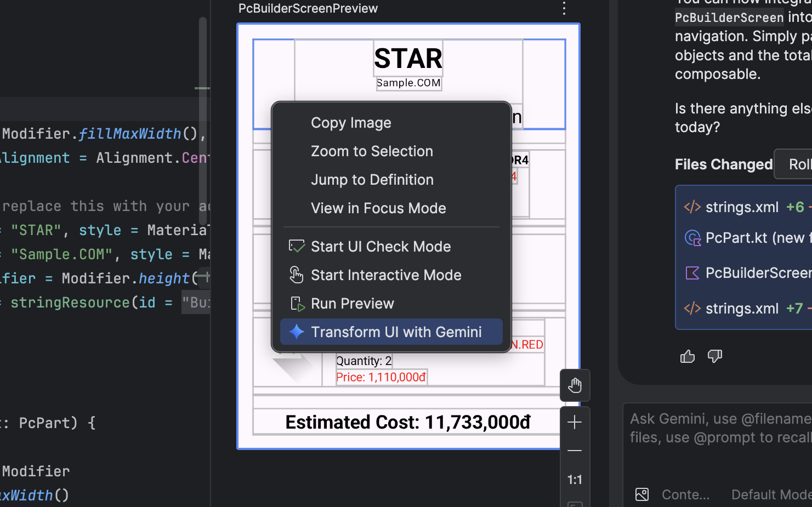Activate the pan hand tool
The width and height of the screenshot is (812, 507).
575,385
